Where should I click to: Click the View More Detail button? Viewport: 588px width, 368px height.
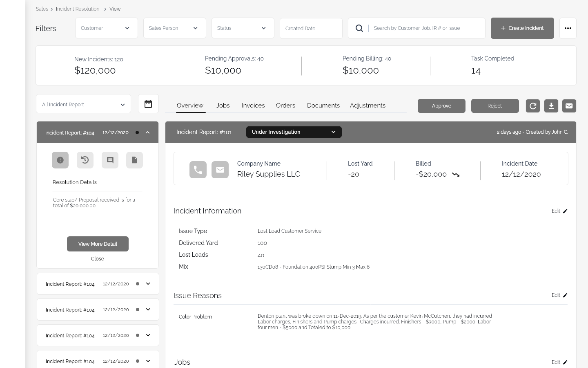[98, 244]
